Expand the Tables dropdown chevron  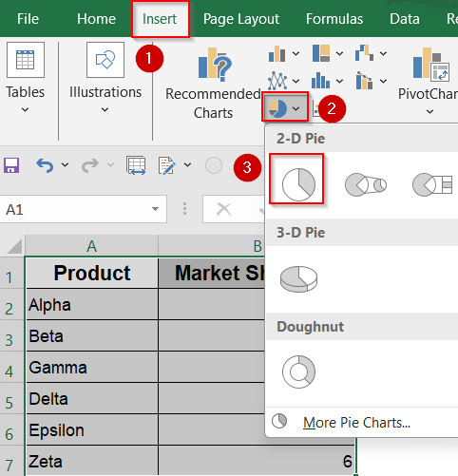point(25,110)
